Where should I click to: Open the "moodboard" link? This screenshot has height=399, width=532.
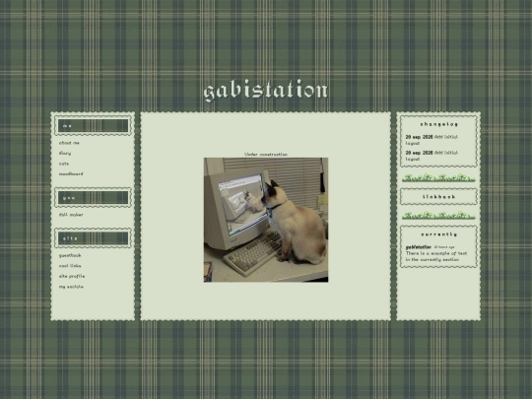(x=71, y=174)
